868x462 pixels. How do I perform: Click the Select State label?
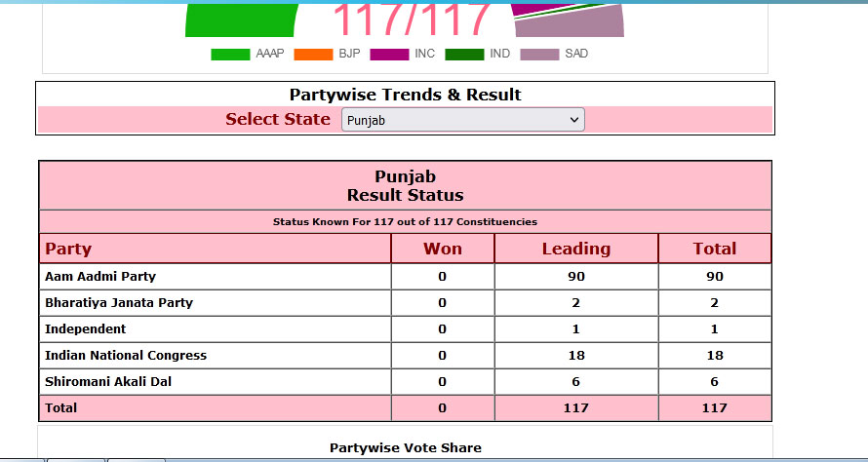coord(278,119)
